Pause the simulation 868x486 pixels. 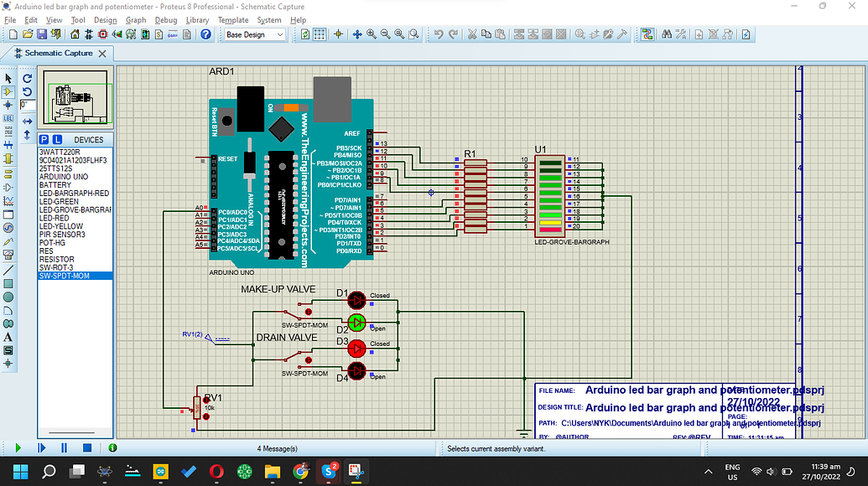(65, 447)
